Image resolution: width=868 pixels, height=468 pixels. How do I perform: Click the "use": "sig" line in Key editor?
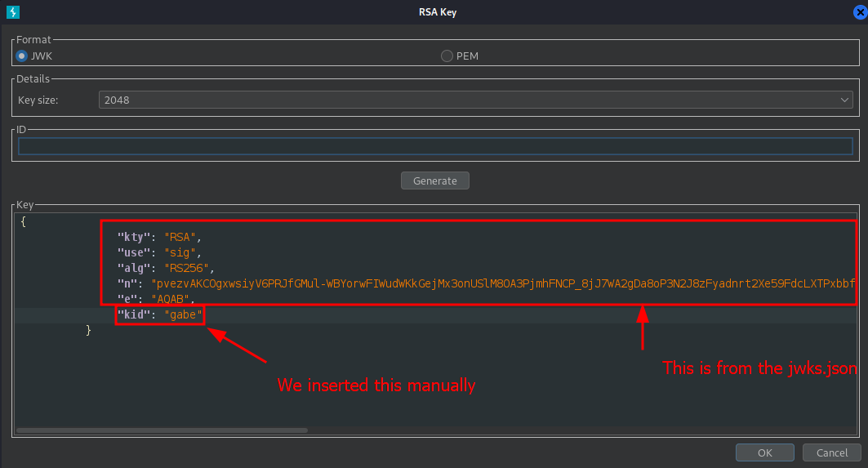click(159, 252)
